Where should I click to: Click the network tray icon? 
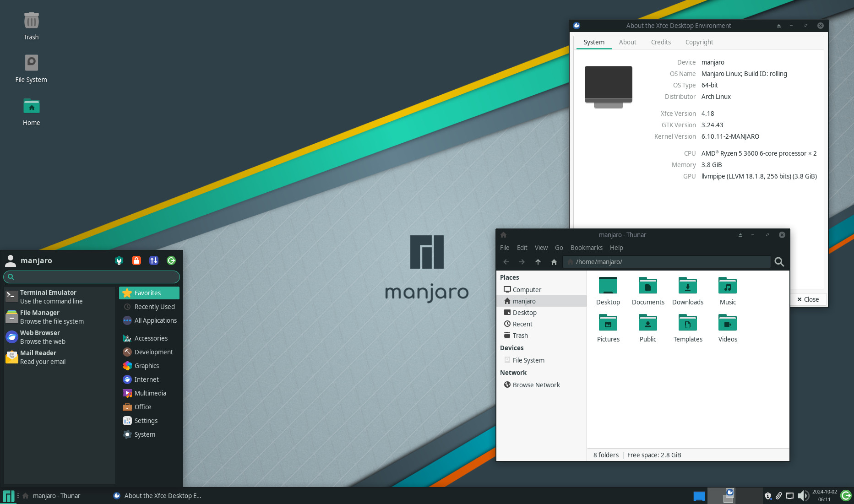click(x=789, y=496)
